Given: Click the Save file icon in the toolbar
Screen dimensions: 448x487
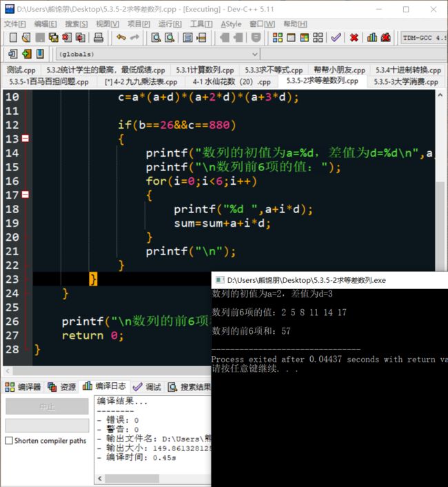Looking at the screenshot, I should coord(39,38).
